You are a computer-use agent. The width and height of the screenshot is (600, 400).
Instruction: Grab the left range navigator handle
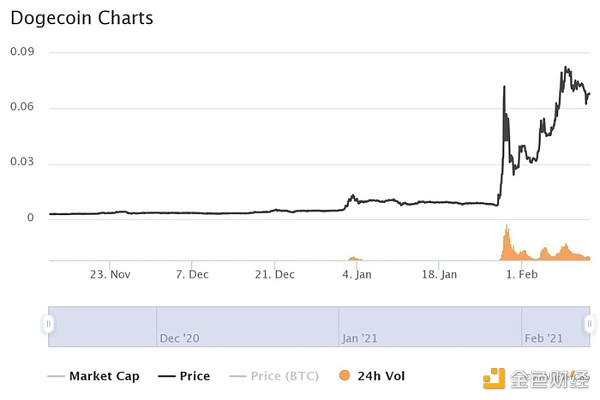(x=47, y=323)
